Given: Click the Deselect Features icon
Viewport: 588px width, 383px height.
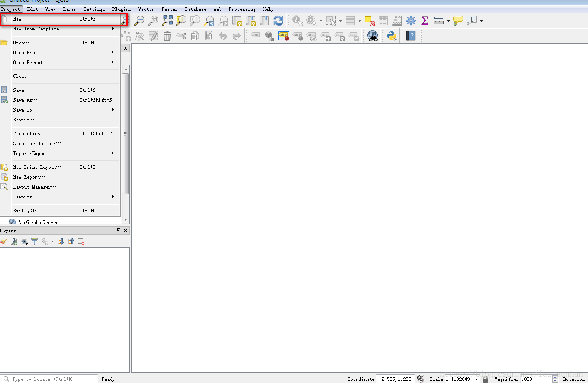Looking at the screenshot, I should pyautogui.click(x=369, y=20).
